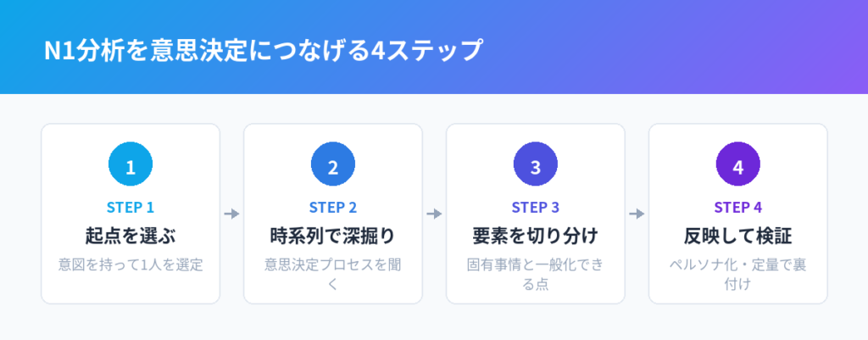This screenshot has width=868, height=340.
Task: Select the STEP 2 label
Action: click(333, 208)
